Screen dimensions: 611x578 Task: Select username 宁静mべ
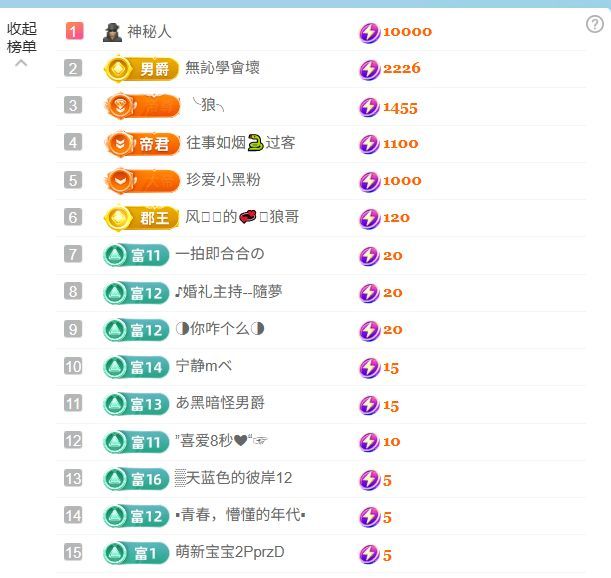pyautogui.click(x=204, y=367)
